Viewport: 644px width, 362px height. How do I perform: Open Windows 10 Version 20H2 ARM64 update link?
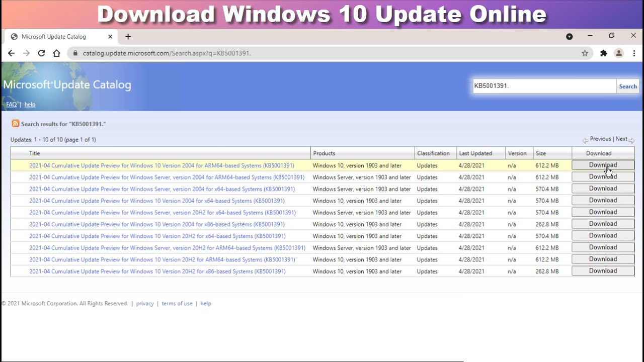coord(162,259)
